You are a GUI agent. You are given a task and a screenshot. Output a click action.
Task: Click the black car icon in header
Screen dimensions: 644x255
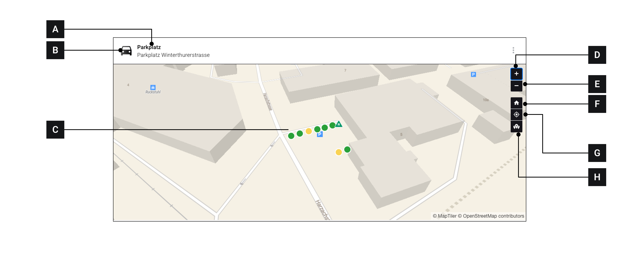pyautogui.click(x=126, y=51)
